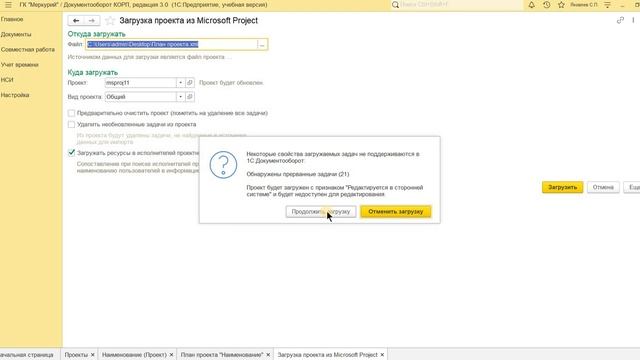Expand the Проект dropdown arrow
The width and height of the screenshot is (640, 360).
[x=180, y=82]
